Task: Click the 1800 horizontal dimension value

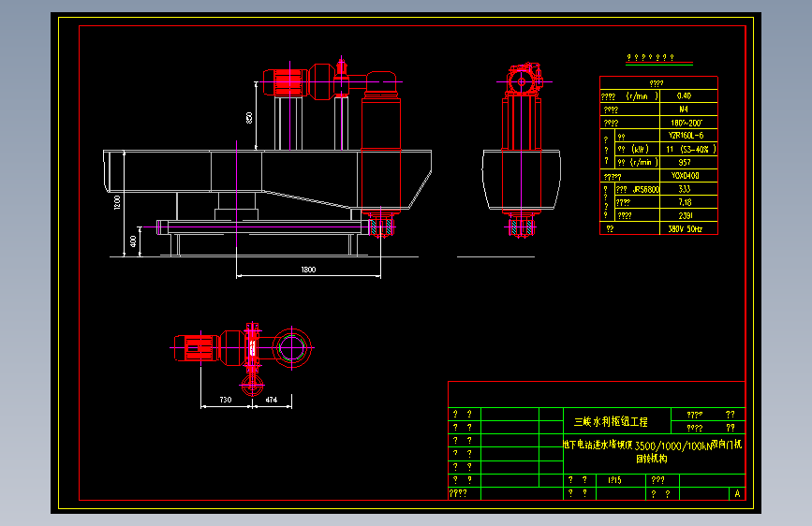Action: pyautogui.click(x=308, y=270)
